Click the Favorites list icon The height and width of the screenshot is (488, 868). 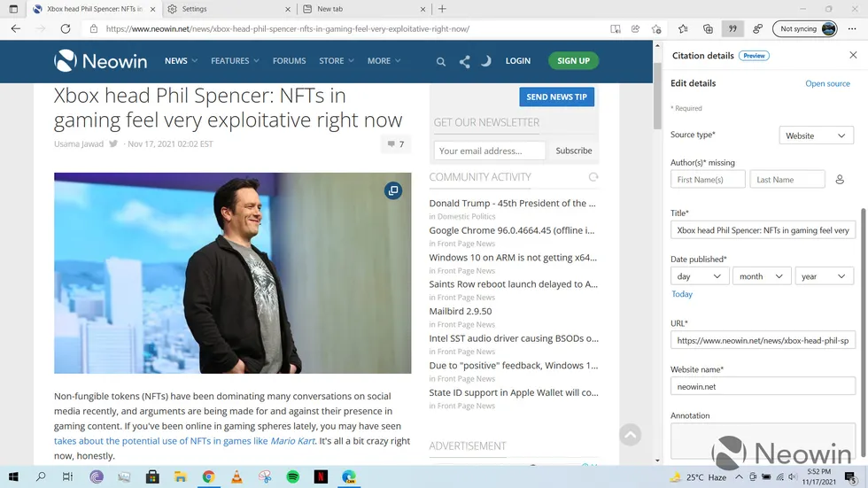(x=681, y=28)
